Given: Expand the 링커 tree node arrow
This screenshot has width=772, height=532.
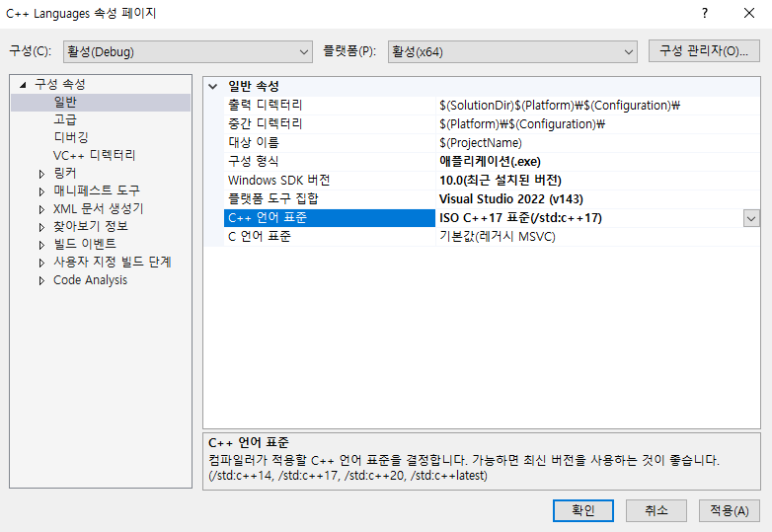Looking at the screenshot, I should 41,174.
